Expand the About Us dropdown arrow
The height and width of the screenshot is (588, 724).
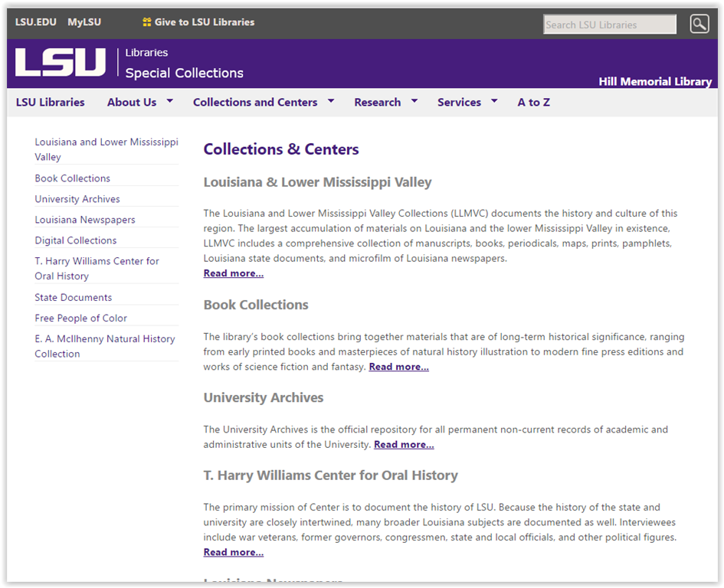tap(170, 100)
